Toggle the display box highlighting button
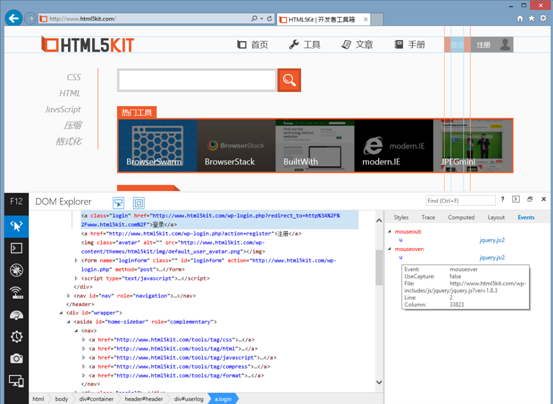The width and height of the screenshot is (553, 404). (x=139, y=203)
